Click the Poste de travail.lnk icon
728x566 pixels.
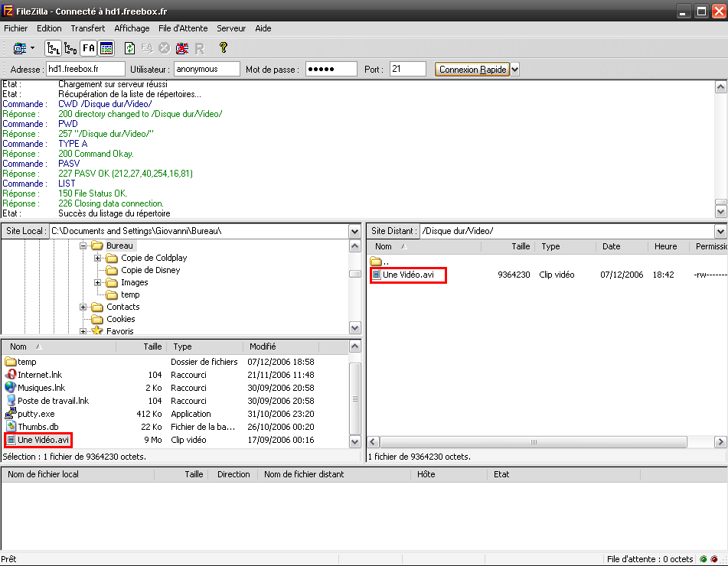pyautogui.click(x=11, y=401)
